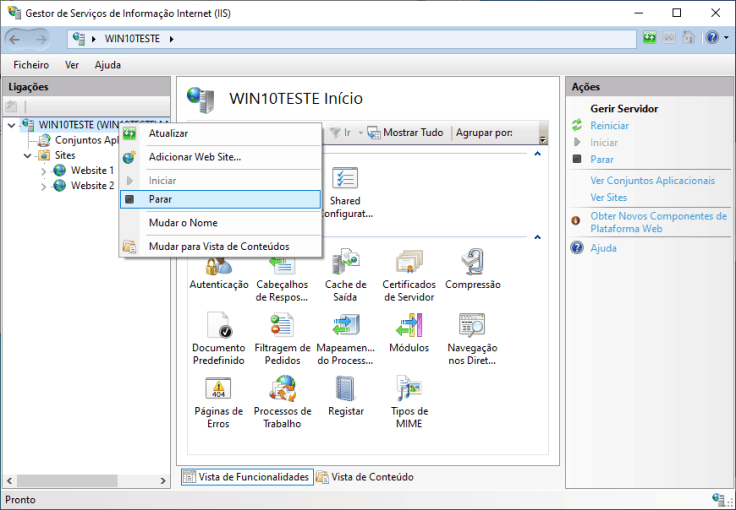Open the Processos de Trabalho icon

coord(282,394)
